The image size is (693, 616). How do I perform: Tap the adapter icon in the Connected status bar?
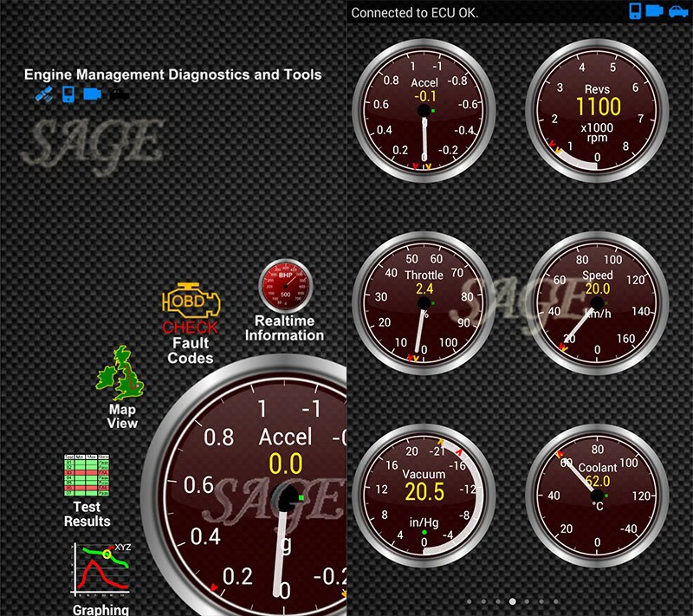click(654, 10)
